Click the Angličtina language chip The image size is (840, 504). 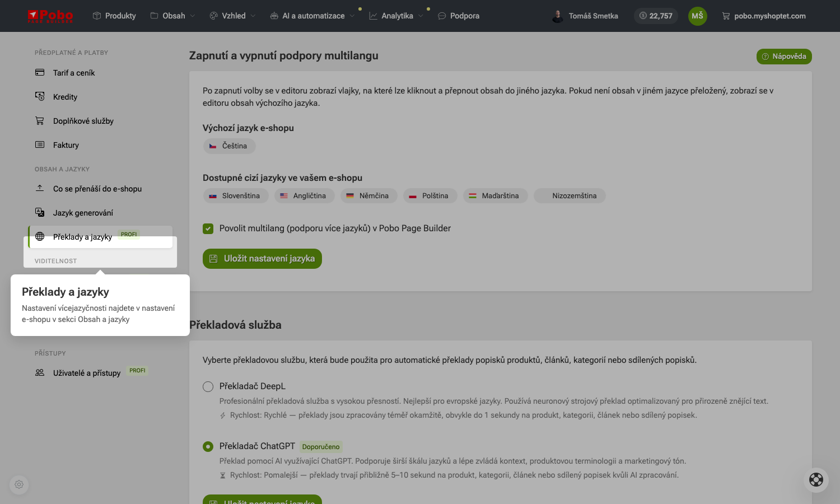[x=304, y=196]
